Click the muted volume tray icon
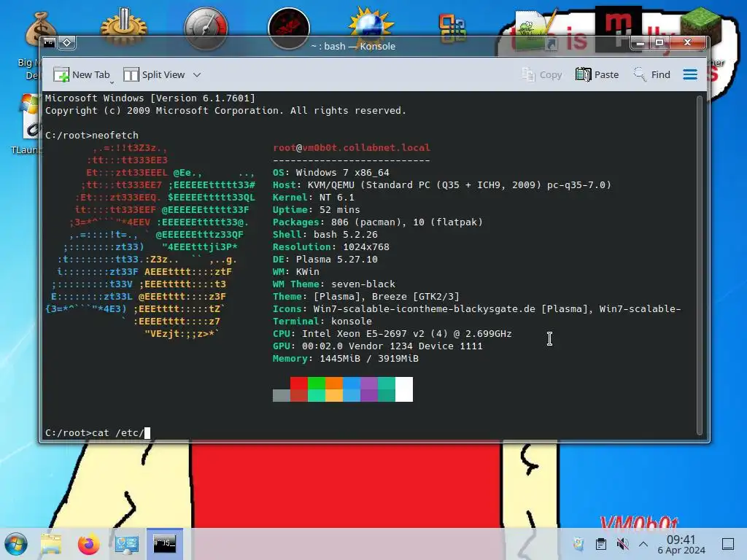Image resolution: width=747 pixels, height=560 pixels. click(622, 544)
